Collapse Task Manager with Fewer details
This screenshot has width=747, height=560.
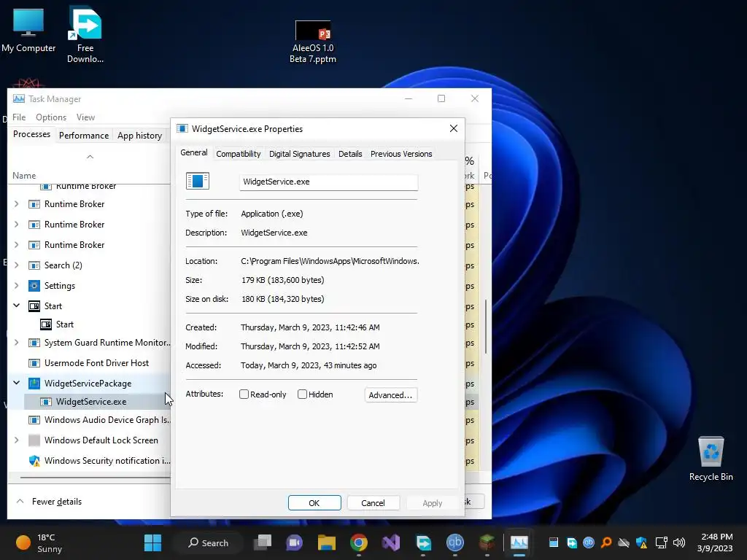[x=50, y=502]
